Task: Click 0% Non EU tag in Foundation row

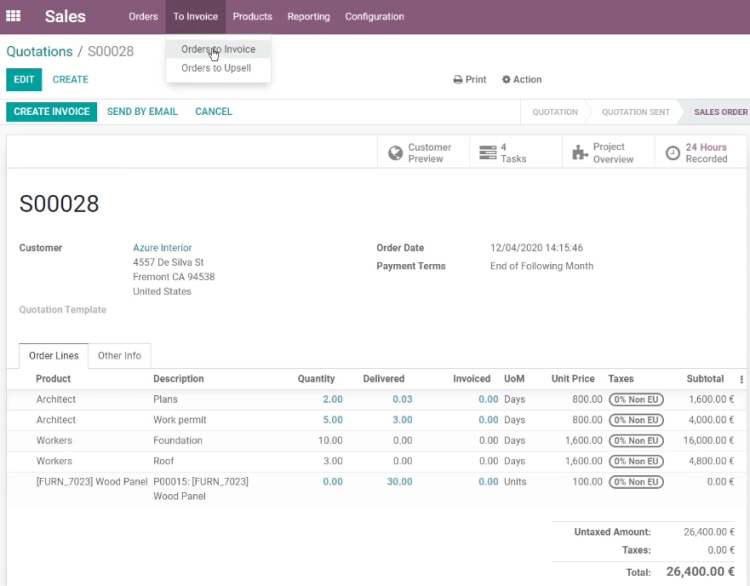Action: click(x=636, y=441)
